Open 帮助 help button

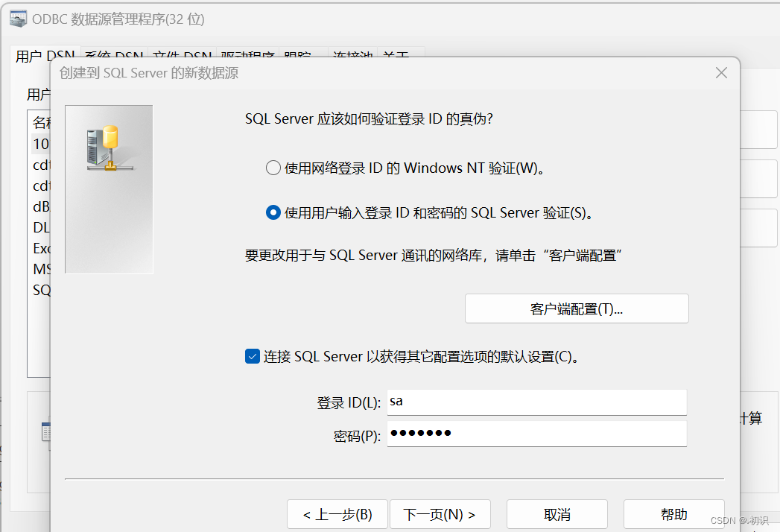tap(673, 514)
